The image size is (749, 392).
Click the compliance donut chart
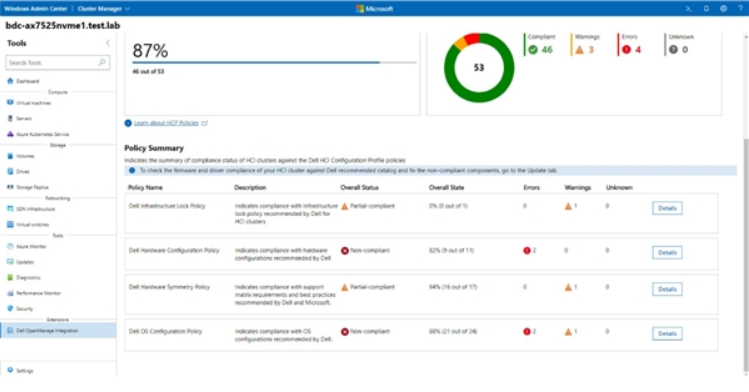(x=479, y=67)
